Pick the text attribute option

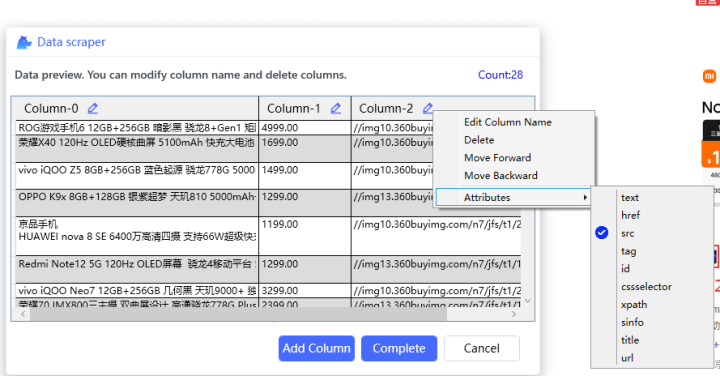pos(630,197)
